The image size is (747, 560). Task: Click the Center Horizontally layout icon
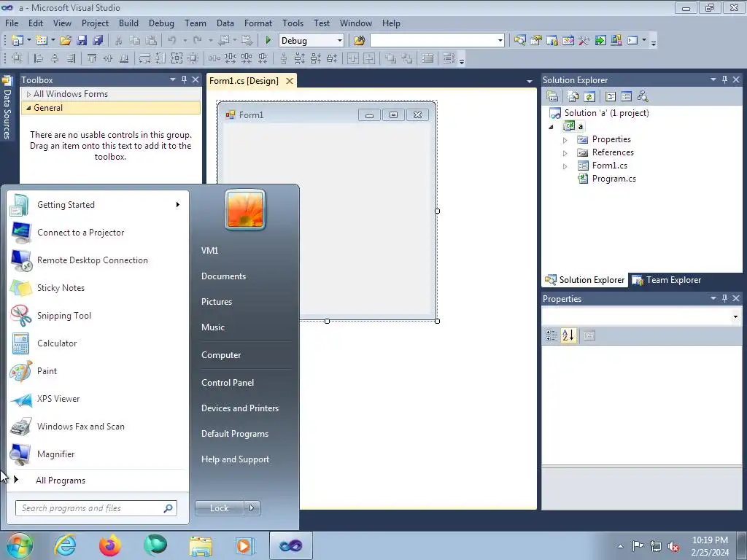pos(353,58)
